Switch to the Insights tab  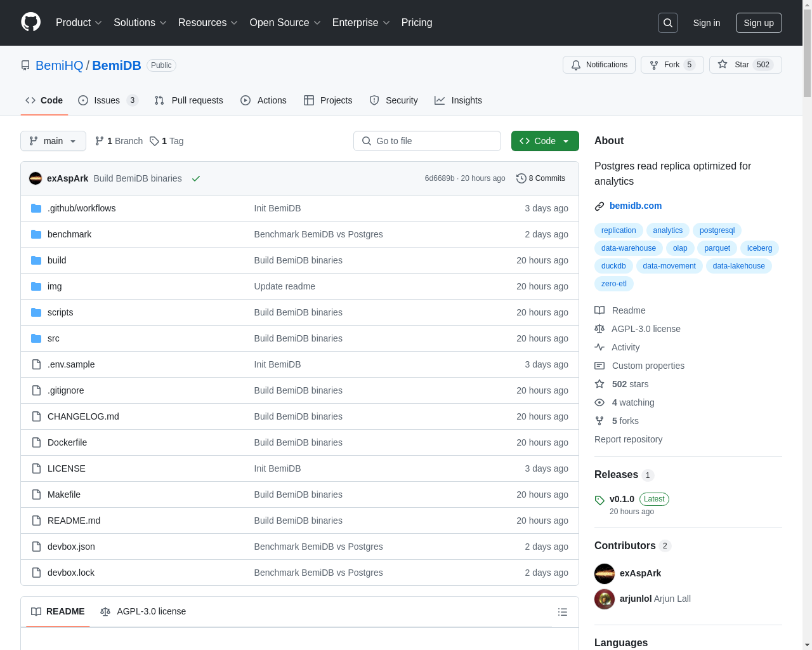pyautogui.click(x=458, y=100)
